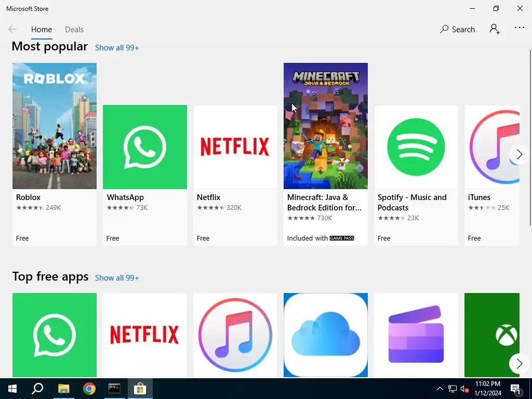Open the Xbox app tile
Screen dimensions: 532x399
pyautogui.click(x=492, y=335)
